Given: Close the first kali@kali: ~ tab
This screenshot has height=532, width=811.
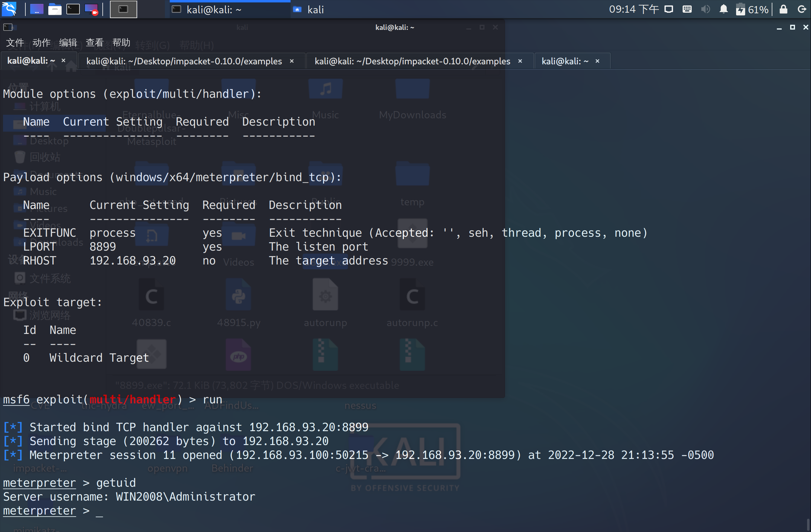Looking at the screenshot, I should click(63, 61).
